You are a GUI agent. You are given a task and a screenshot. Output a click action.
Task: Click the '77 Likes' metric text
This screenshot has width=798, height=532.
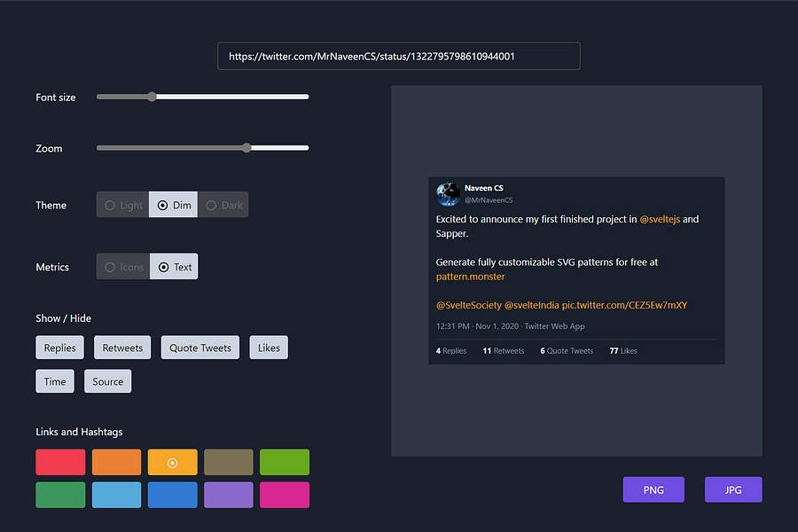coord(623,351)
